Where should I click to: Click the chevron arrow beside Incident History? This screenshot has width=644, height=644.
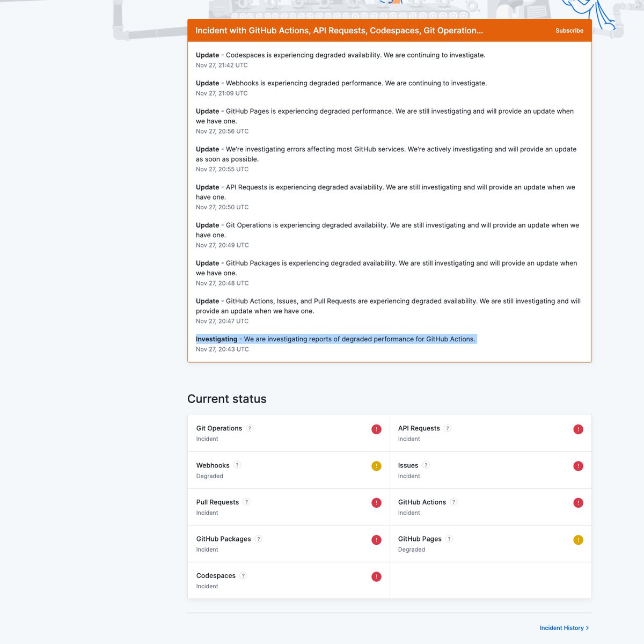click(x=588, y=628)
